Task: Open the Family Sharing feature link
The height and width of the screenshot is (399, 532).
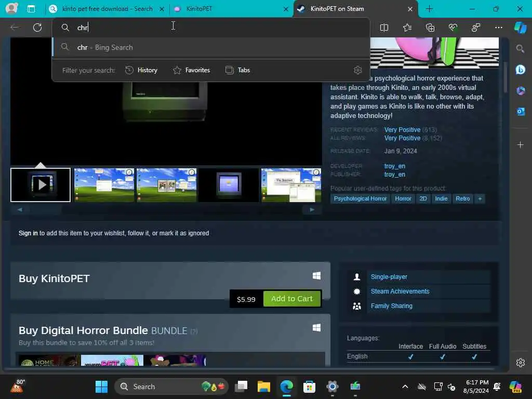Action: (392, 306)
